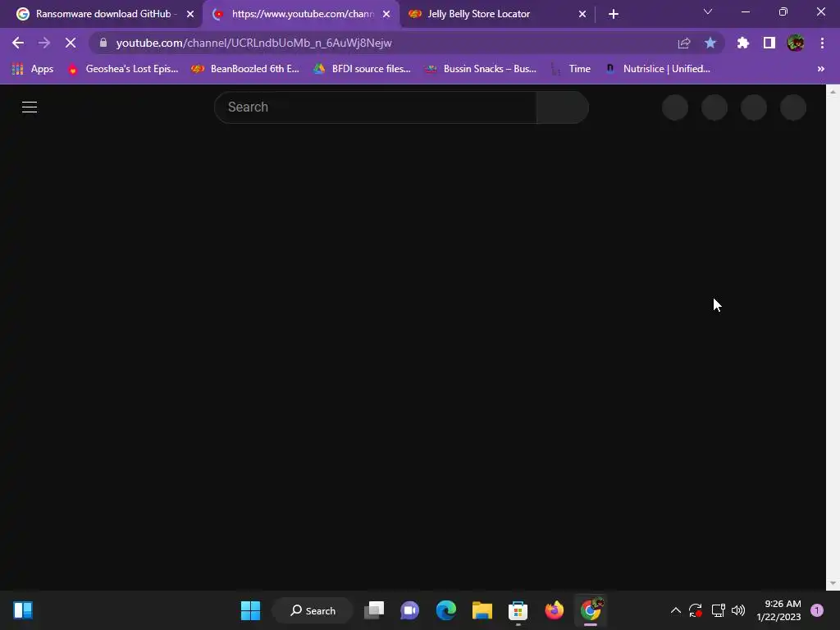Open Task View on the taskbar
The height and width of the screenshot is (630, 840).
coord(374,610)
